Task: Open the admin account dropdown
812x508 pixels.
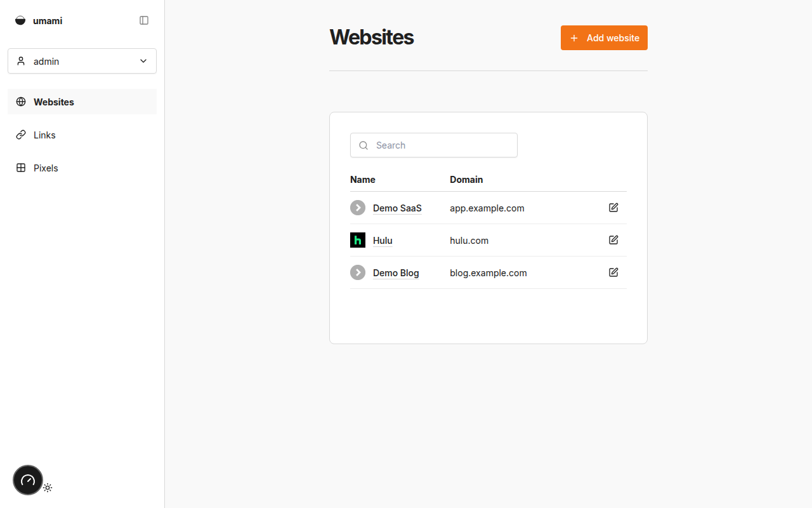Action: (82, 61)
